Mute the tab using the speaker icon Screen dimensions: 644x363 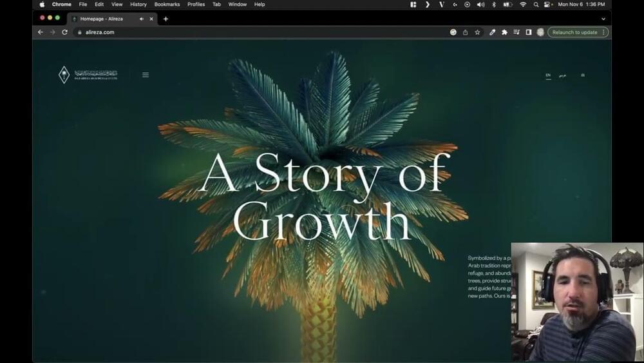142,19
